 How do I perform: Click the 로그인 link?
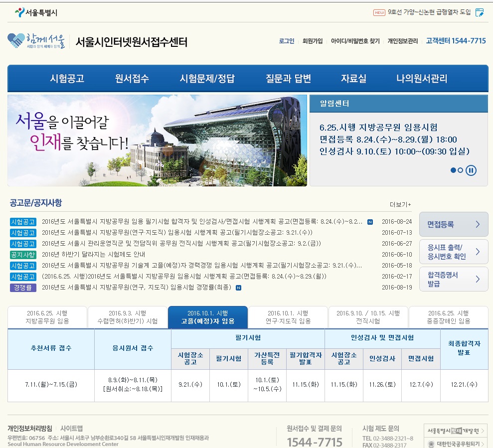[x=287, y=41]
